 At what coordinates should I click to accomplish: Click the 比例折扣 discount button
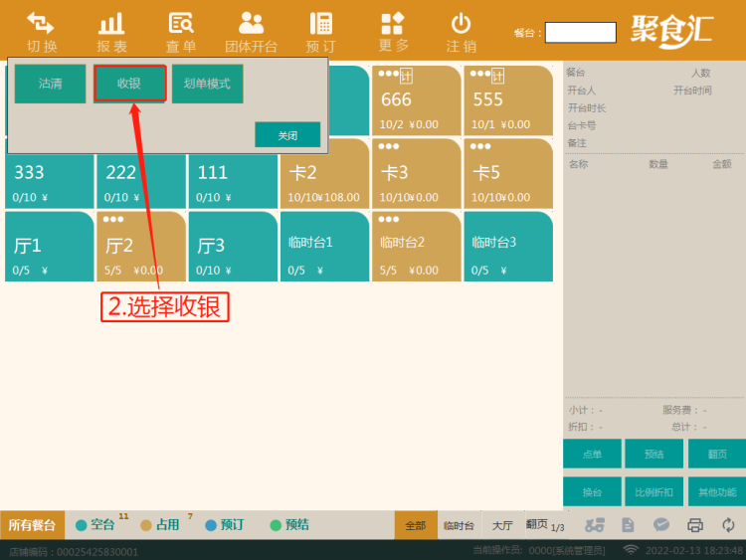pyautogui.click(x=653, y=491)
